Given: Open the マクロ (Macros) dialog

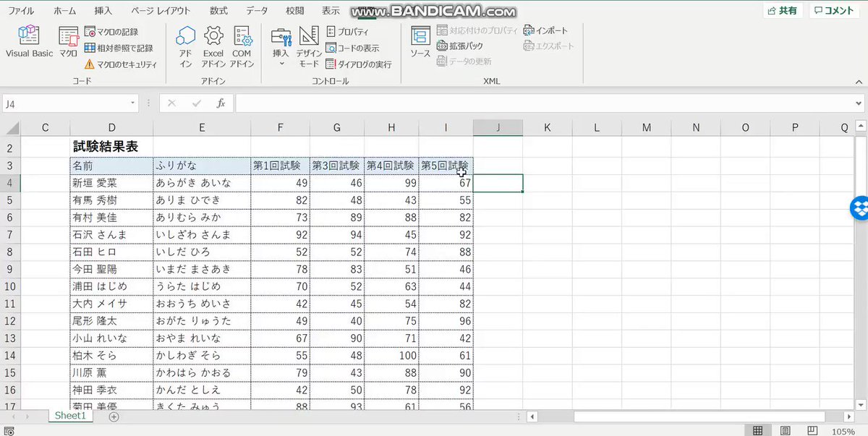Looking at the screenshot, I should (x=69, y=42).
